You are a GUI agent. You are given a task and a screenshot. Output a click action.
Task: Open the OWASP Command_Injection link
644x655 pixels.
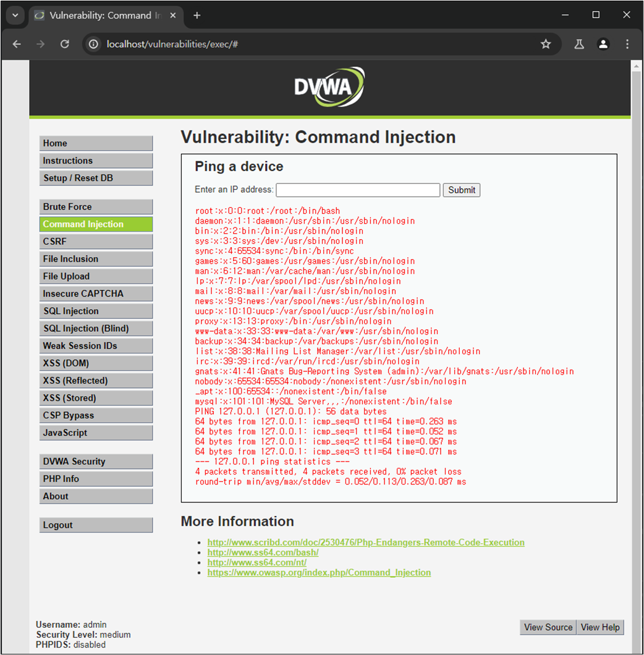pyautogui.click(x=319, y=572)
